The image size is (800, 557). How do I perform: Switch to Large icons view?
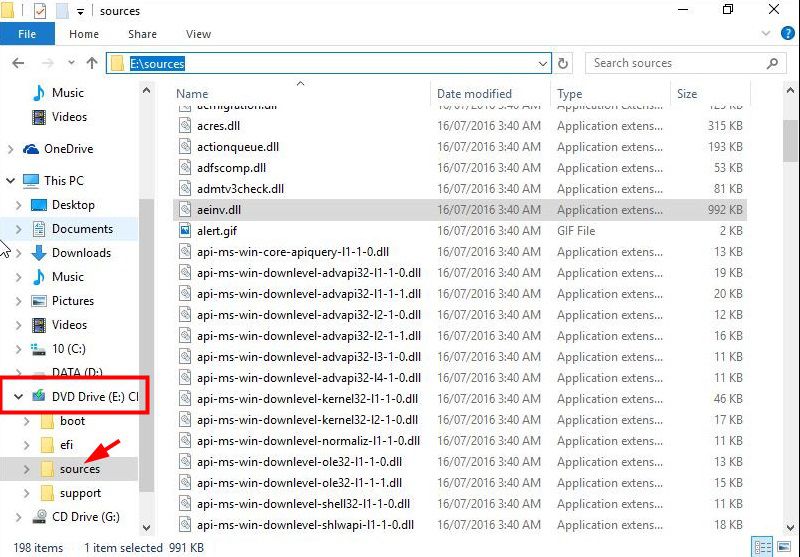coord(784,547)
